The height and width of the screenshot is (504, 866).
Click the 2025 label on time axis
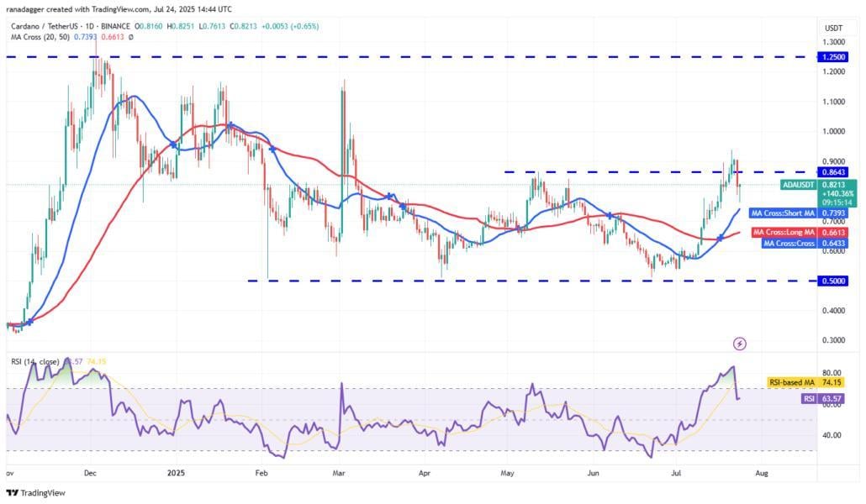177,473
